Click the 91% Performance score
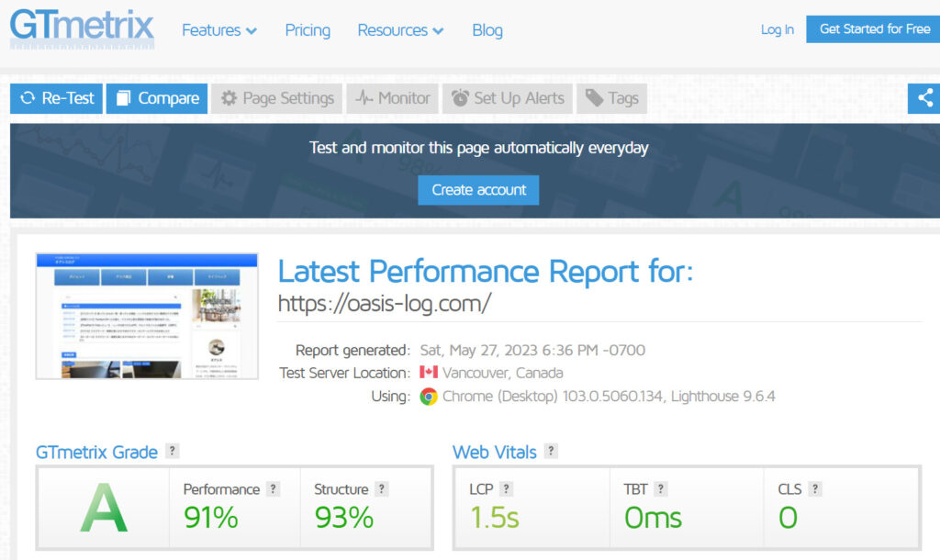This screenshot has width=940, height=560. point(210,518)
